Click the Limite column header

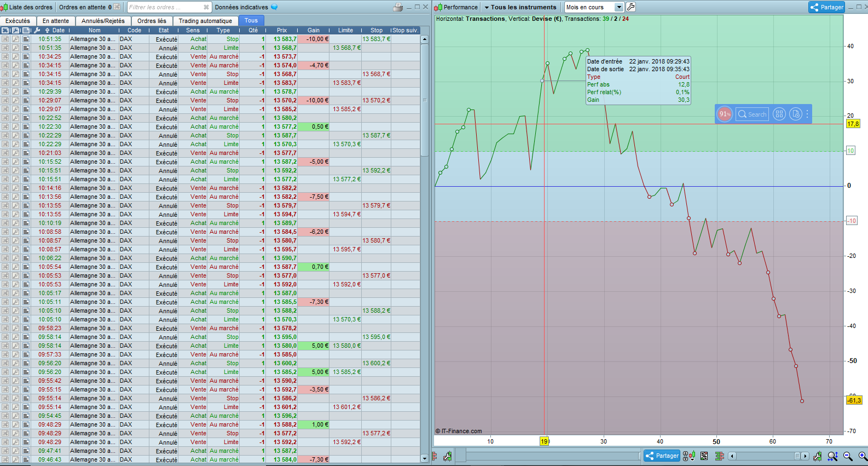[345, 30]
